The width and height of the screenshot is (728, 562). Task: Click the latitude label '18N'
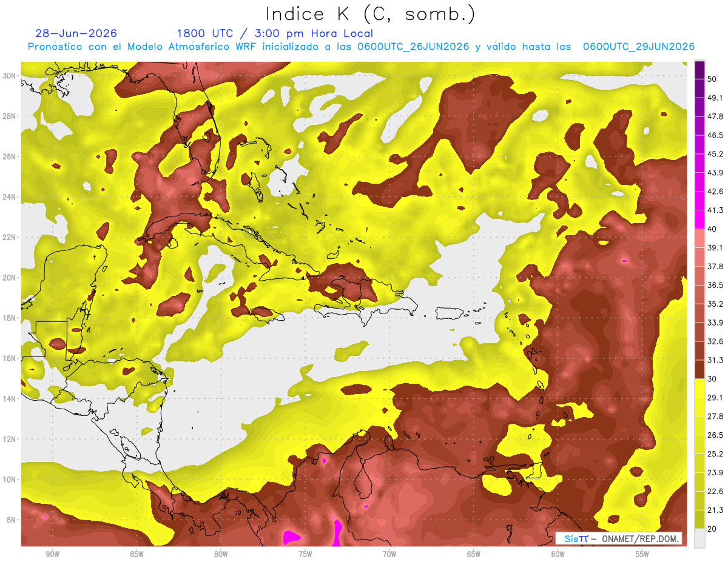click(9, 318)
